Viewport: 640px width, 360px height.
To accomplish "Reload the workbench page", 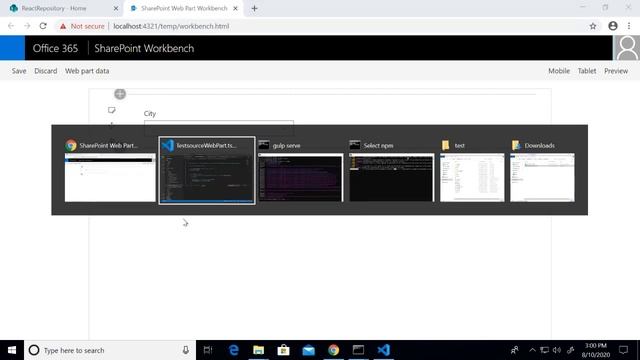I will pyautogui.click(x=43, y=26).
